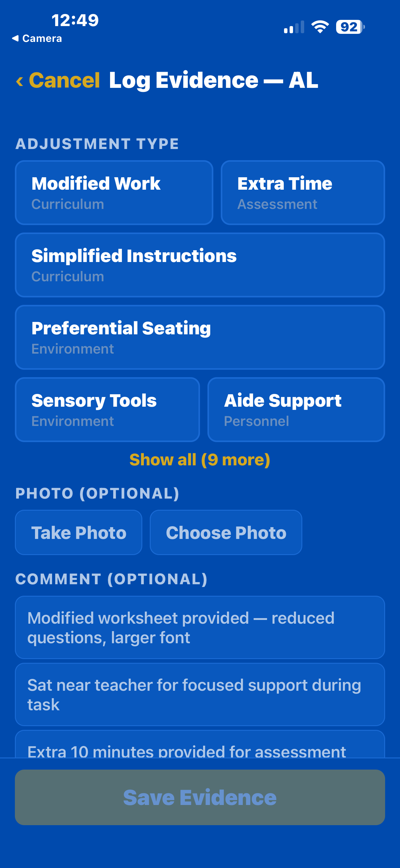Insert comment about modified worksheet with larger font

200,627
